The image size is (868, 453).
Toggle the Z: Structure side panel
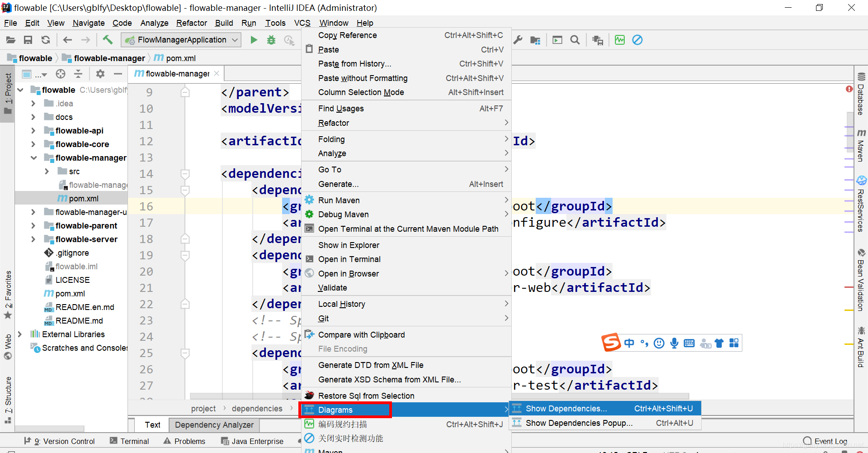click(x=8, y=400)
